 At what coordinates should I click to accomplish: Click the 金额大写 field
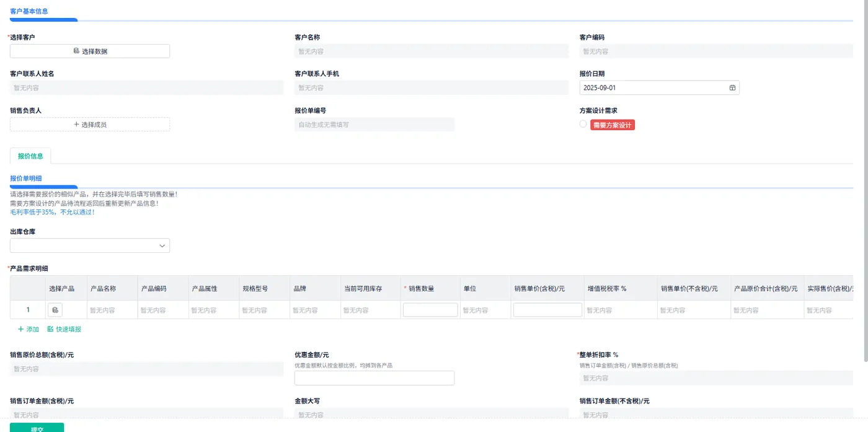pyautogui.click(x=432, y=415)
